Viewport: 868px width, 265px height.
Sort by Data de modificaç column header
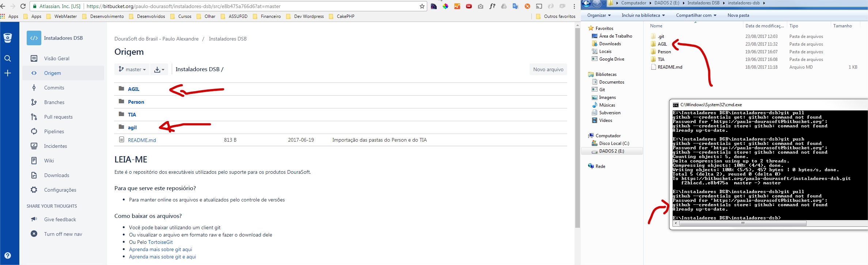tap(765, 26)
